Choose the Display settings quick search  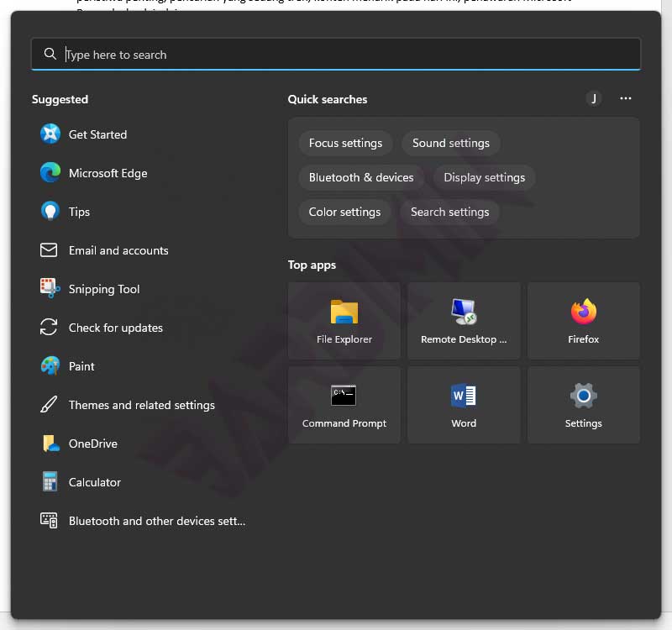click(x=485, y=177)
